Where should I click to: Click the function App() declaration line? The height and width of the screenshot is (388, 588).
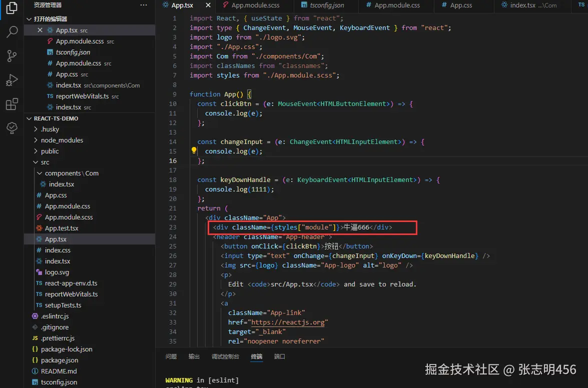[x=220, y=94]
